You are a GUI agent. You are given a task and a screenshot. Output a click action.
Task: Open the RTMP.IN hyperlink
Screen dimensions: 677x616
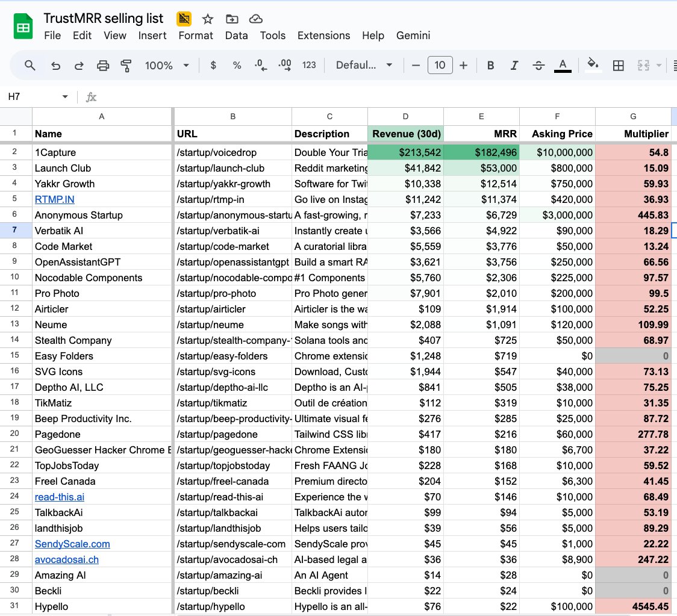click(54, 199)
